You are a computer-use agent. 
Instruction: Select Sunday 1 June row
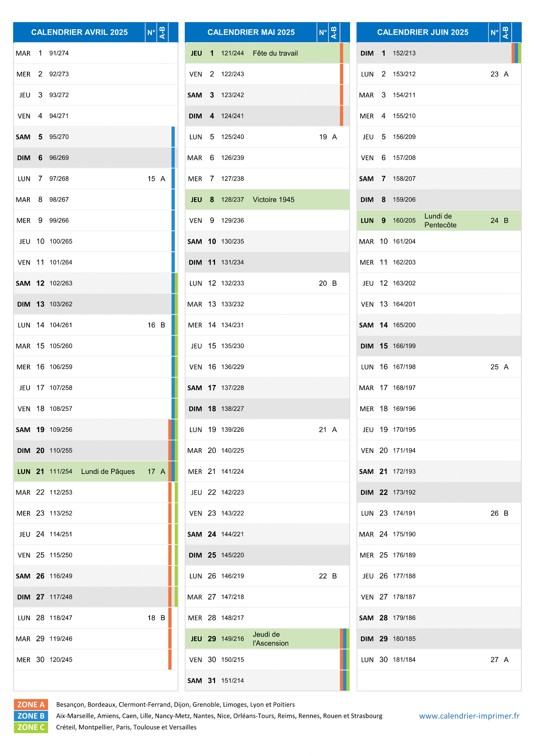pyautogui.click(x=439, y=53)
